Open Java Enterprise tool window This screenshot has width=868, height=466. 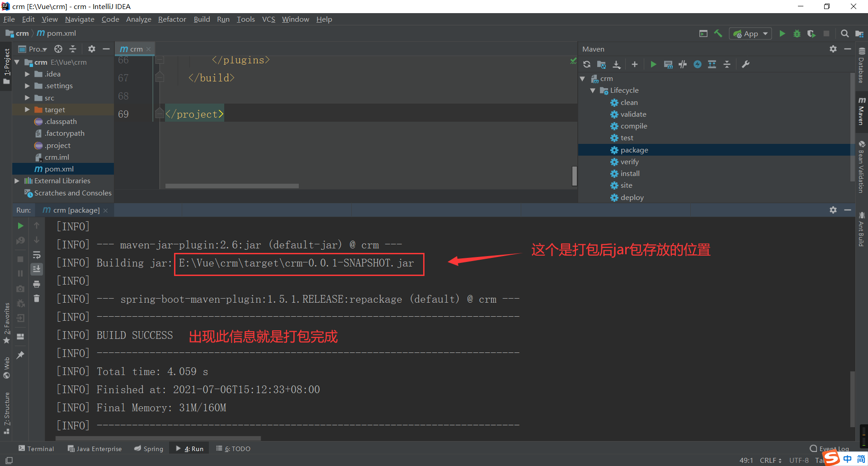(95, 448)
